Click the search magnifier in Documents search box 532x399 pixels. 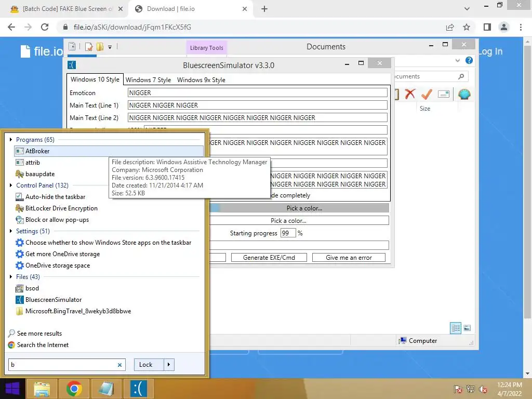461,76
